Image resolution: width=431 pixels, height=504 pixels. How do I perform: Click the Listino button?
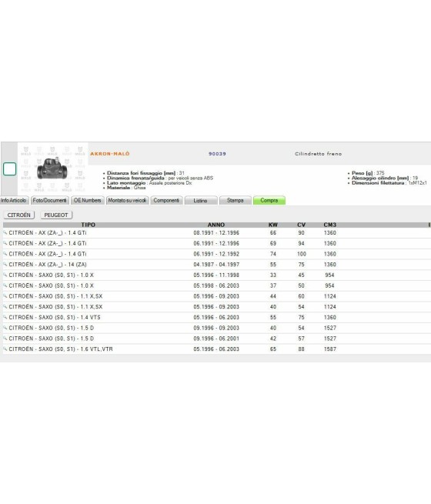pyautogui.click(x=201, y=200)
